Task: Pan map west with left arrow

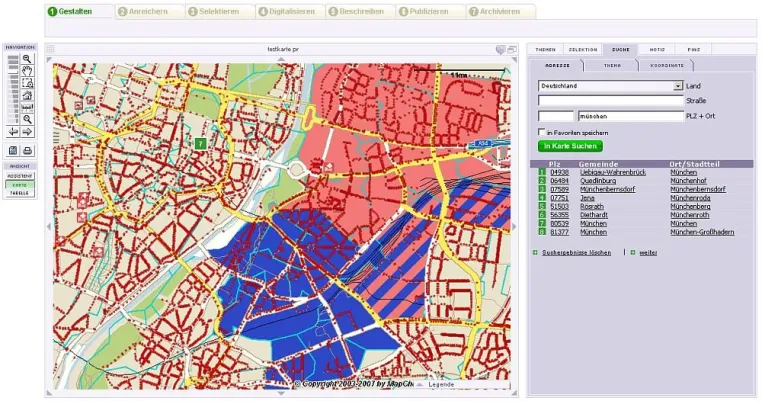Action: tap(49, 227)
